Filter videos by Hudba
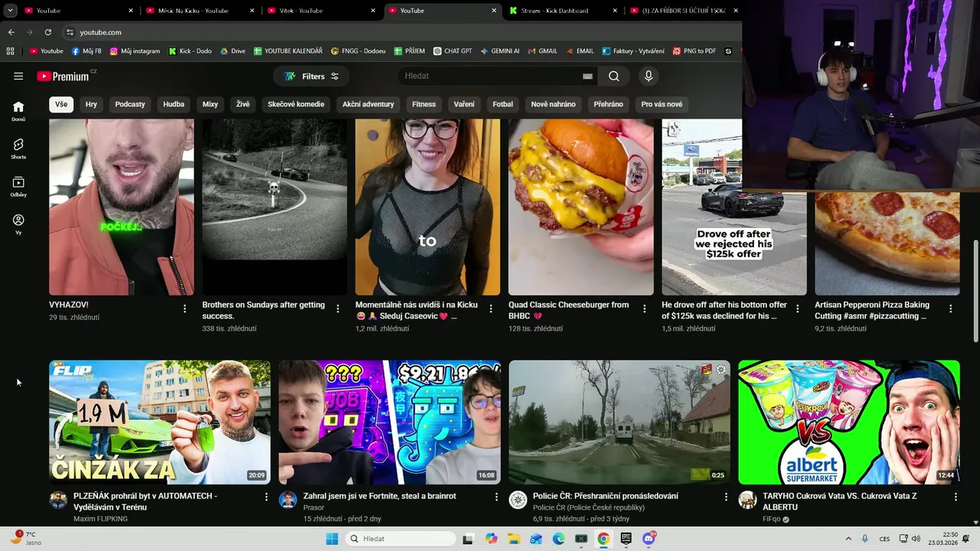Viewport: 980px width, 551px height. (174, 104)
